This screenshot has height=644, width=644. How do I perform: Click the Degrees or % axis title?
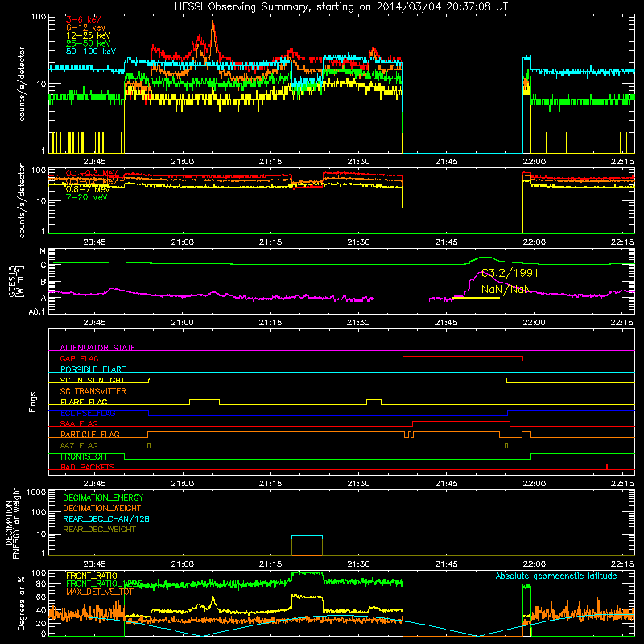(21, 604)
